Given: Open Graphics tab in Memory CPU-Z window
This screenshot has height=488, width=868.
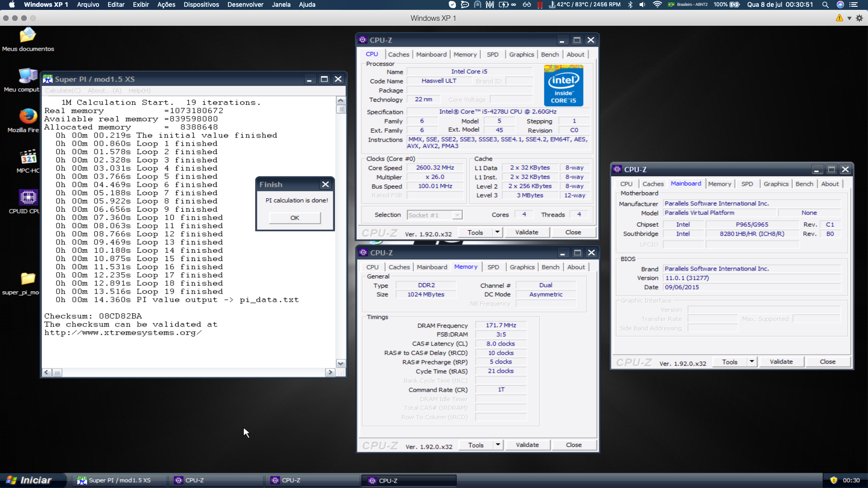Looking at the screenshot, I should tap(522, 267).
